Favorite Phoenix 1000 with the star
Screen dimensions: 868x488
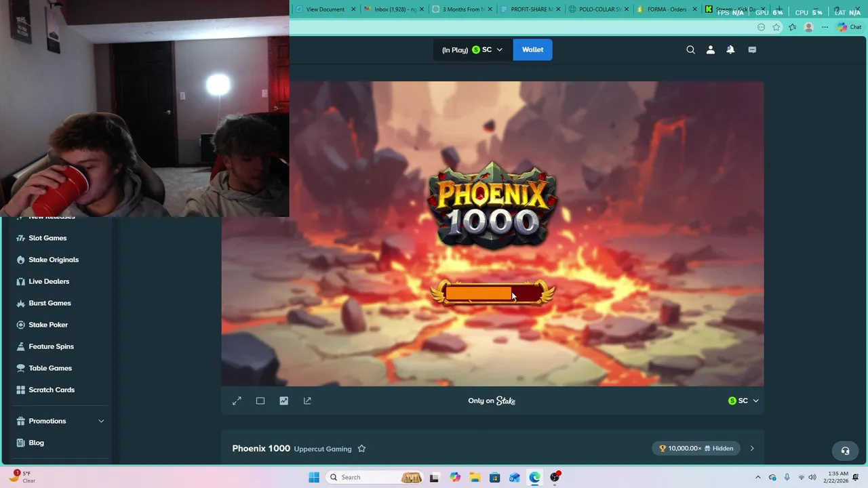[361, 449]
